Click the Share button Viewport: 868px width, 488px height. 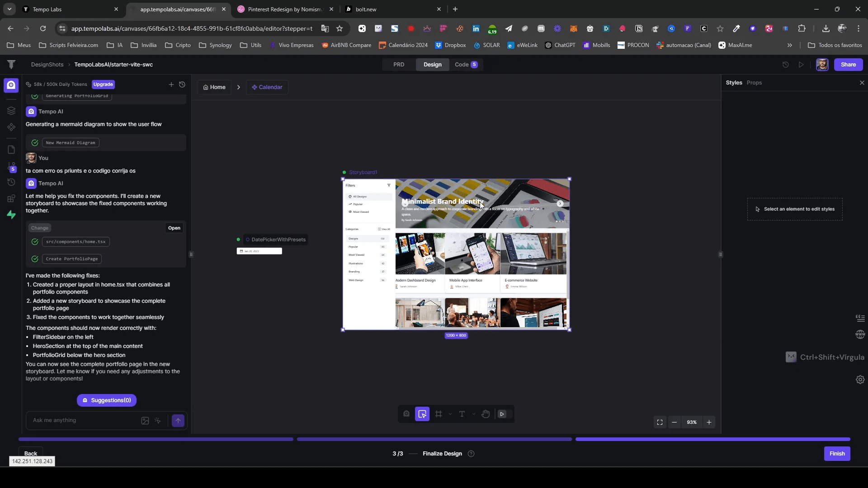848,65
